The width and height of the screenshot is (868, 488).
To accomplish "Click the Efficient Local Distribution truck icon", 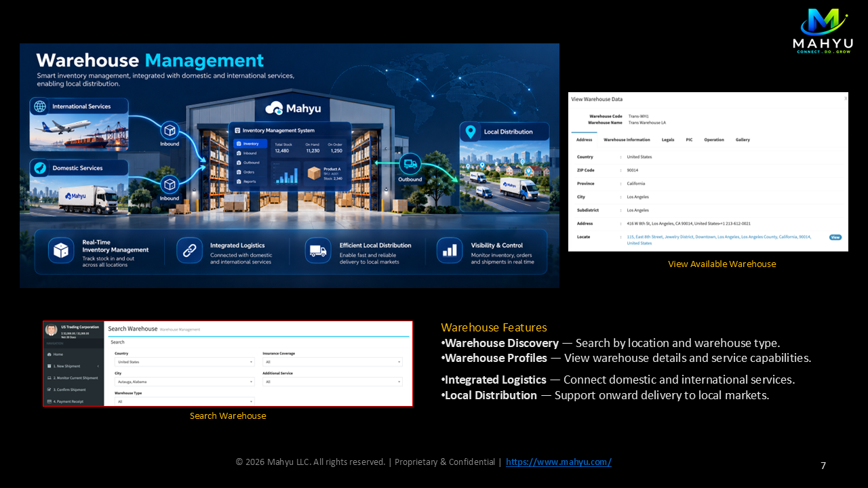I will tap(317, 250).
